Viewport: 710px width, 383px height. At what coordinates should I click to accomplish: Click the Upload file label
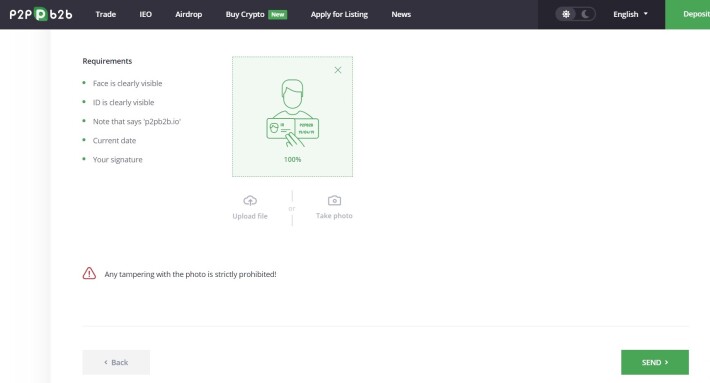pyautogui.click(x=250, y=216)
